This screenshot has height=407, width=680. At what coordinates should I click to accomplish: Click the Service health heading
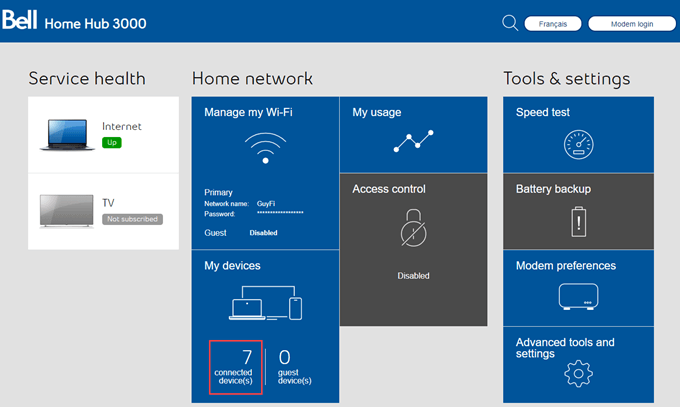point(87,79)
